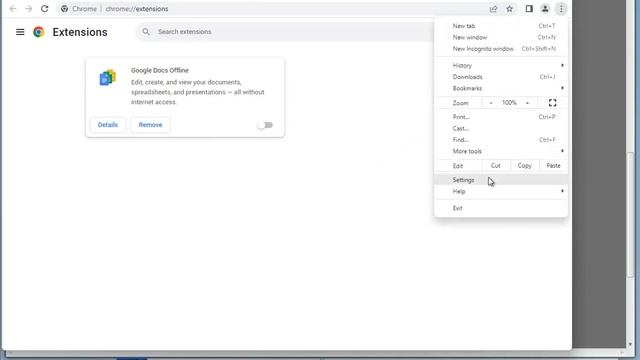The height and width of the screenshot is (360, 640).
Task: Open a New Incognito window
Action: click(501, 49)
